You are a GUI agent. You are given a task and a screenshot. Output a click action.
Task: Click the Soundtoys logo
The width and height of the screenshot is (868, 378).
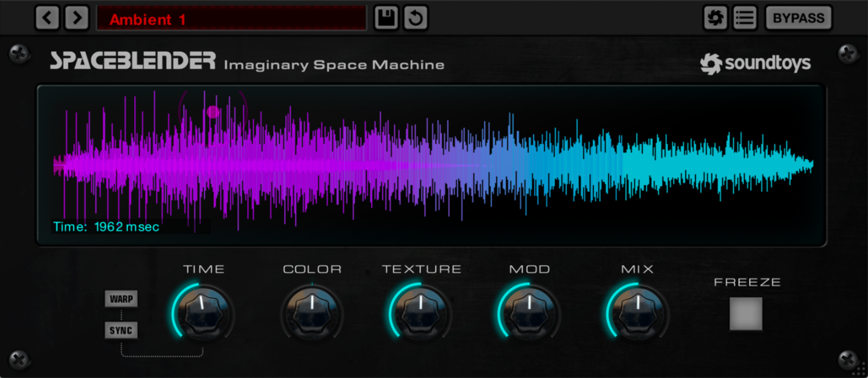tap(756, 63)
